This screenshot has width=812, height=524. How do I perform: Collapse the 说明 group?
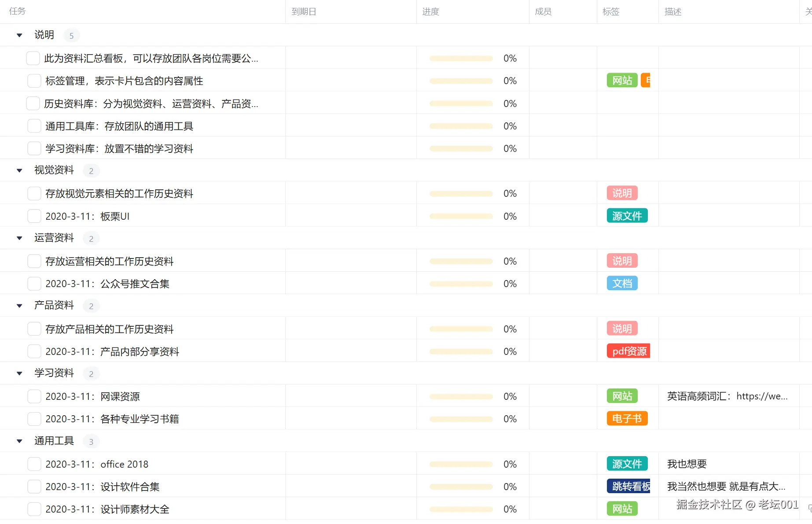tap(19, 35)
